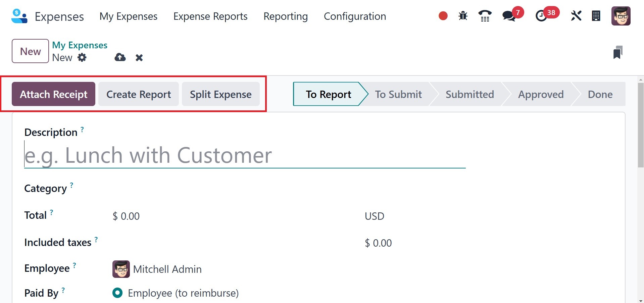Viewport: 644px width, 303px height.
Task: Open Mitchell Admin user avatar menu
Action: pyautogui.click(x=621, y=16)
